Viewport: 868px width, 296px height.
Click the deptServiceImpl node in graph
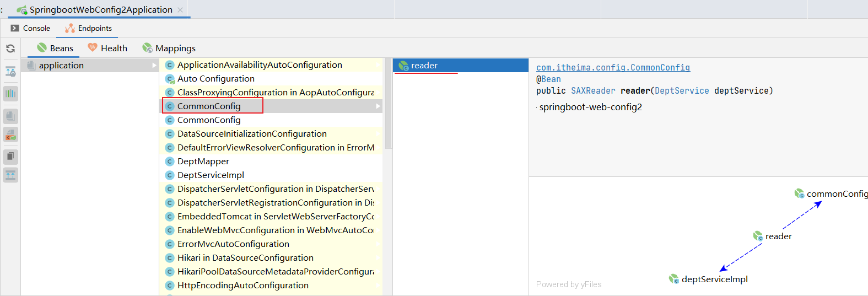[x=714, y=279]
